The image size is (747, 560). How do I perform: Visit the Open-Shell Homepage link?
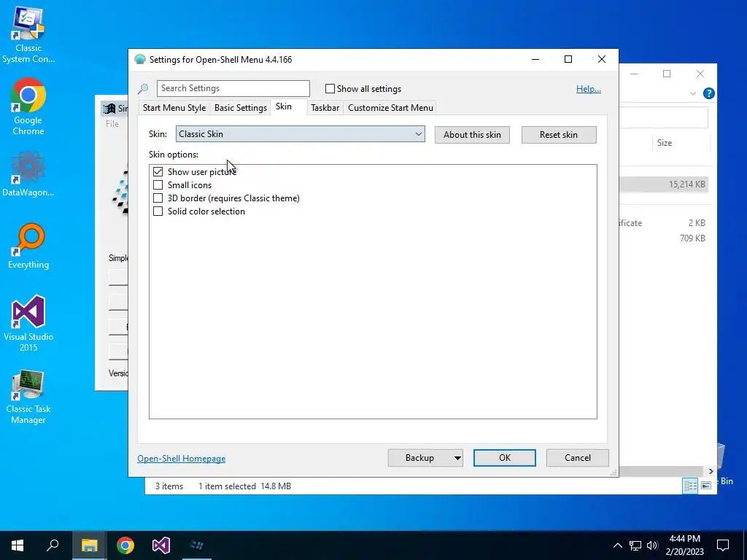pos(182,459)
